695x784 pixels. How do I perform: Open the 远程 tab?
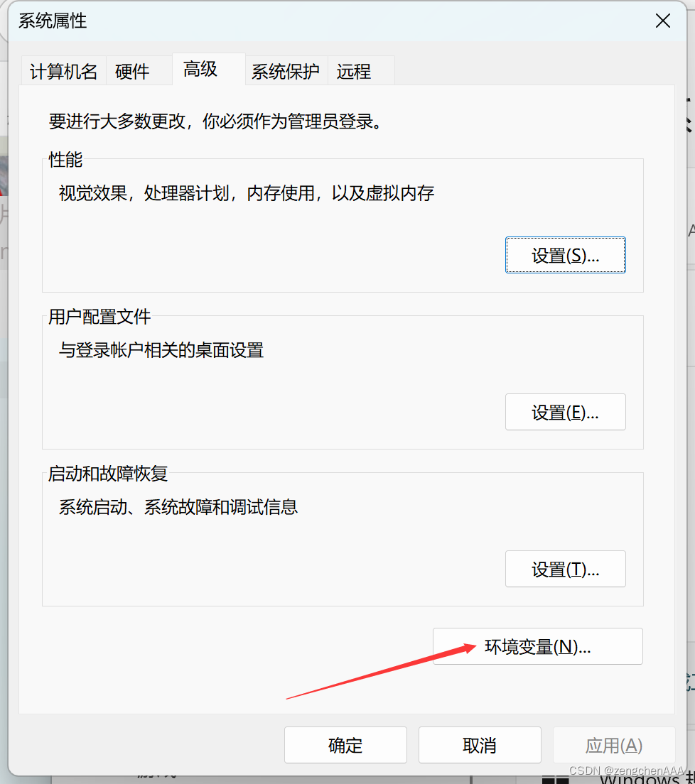(x=361, y=72)
